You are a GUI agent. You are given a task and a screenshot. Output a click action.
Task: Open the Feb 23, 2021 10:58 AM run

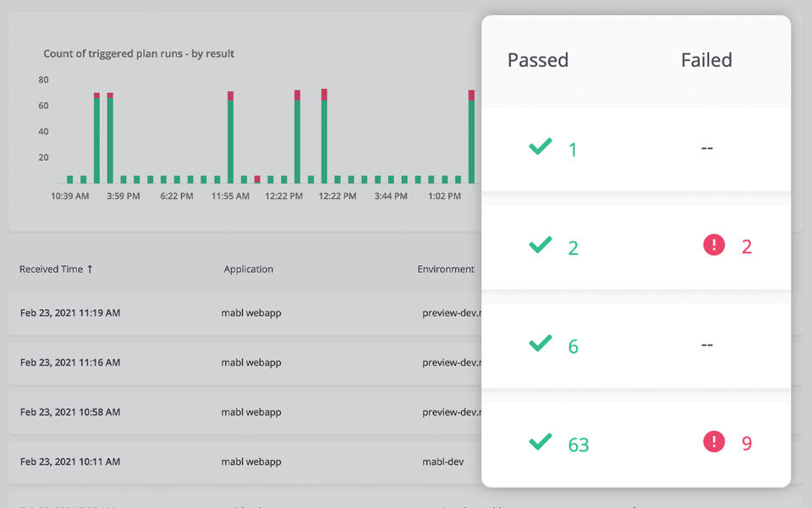click(x=70, y=412)
